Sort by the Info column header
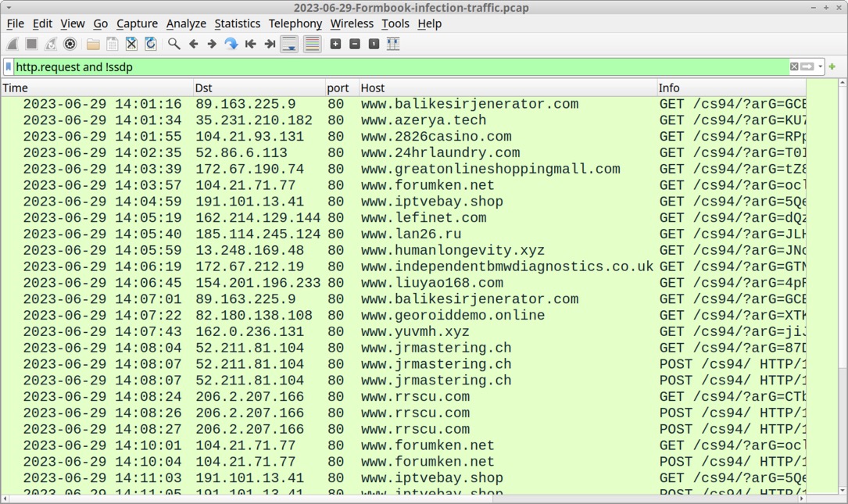The image size is (848, 504). [x=732, y=88]
